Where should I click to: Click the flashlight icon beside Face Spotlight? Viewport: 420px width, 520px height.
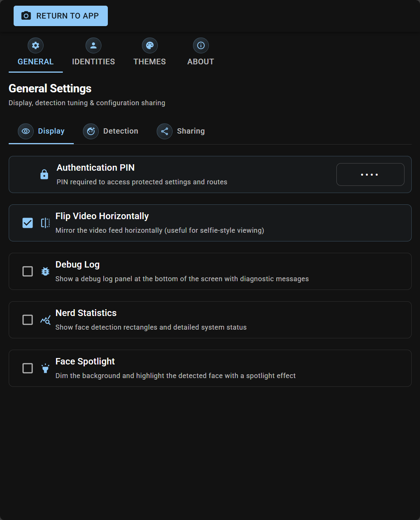(x=45, y=368)
